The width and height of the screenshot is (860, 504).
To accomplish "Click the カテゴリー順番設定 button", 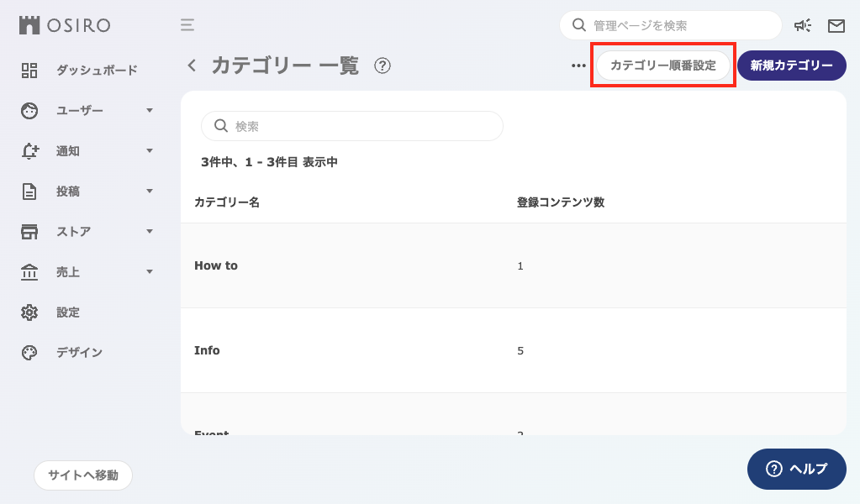I will [663, 65].
